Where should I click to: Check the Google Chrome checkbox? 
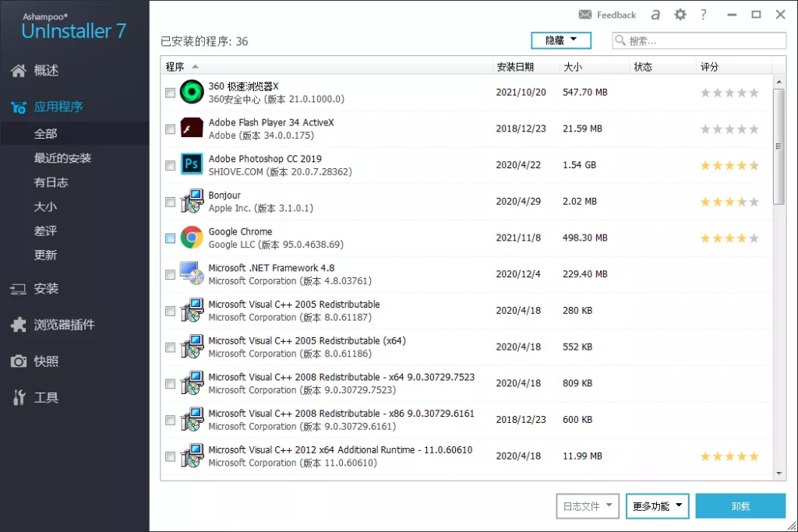[171, 238]
